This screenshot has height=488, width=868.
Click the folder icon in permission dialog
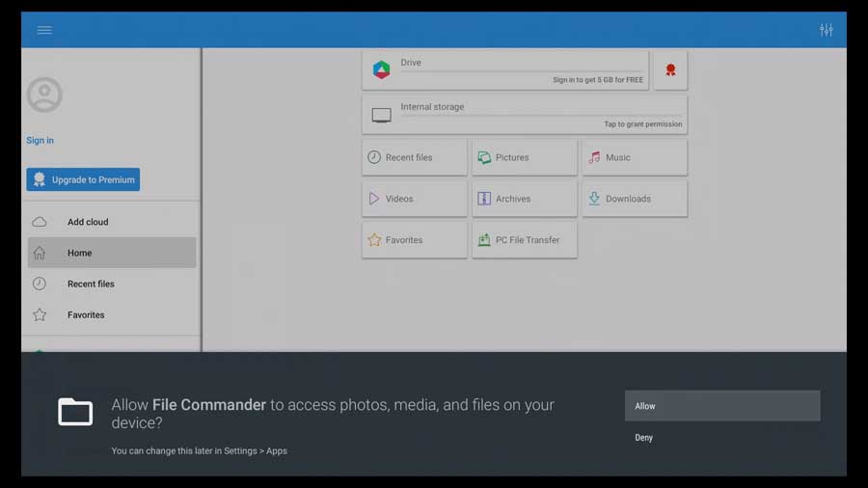click(x=75, y=412)
